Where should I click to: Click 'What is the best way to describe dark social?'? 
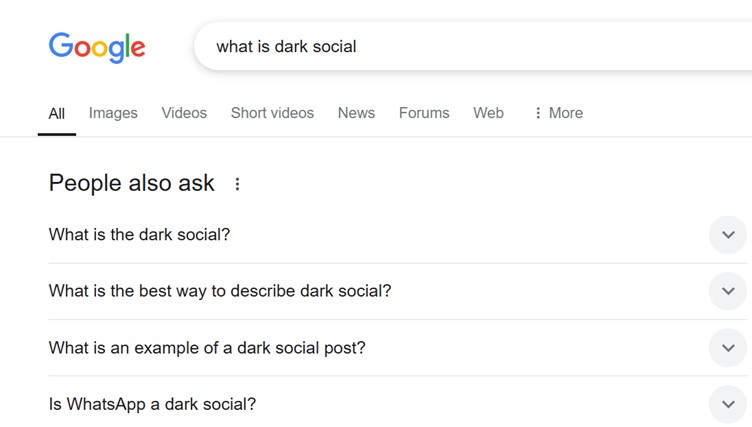(220, 291)
